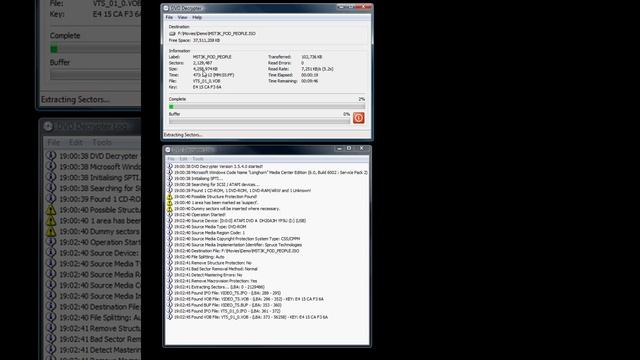Click info icon on 'Found VOB File: VTS_01_0.VOB' row
This screenshot has height=360, width=640.
(x=170, y=317)
